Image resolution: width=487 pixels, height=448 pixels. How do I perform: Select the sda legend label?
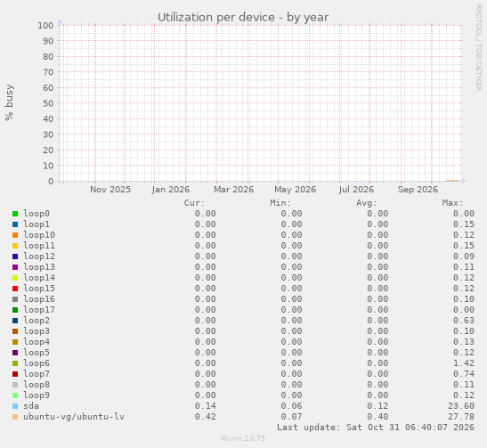pos(31,406)
